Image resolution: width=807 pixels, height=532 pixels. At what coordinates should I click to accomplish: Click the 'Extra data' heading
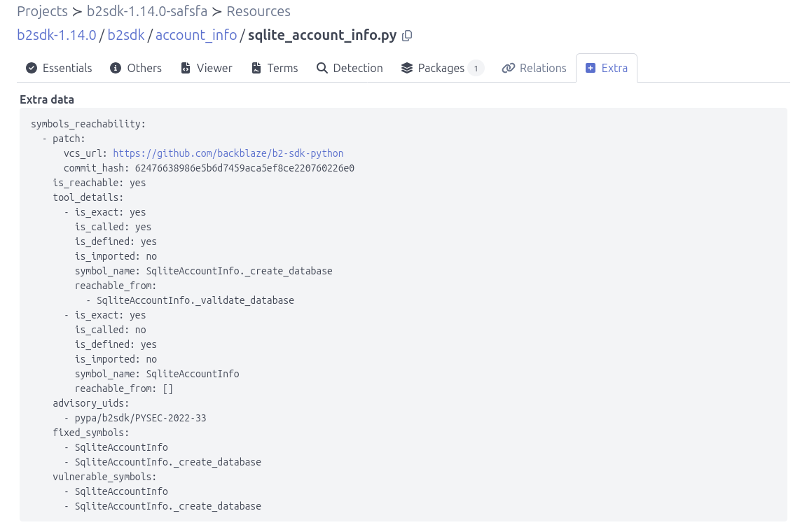coord(47,100)
